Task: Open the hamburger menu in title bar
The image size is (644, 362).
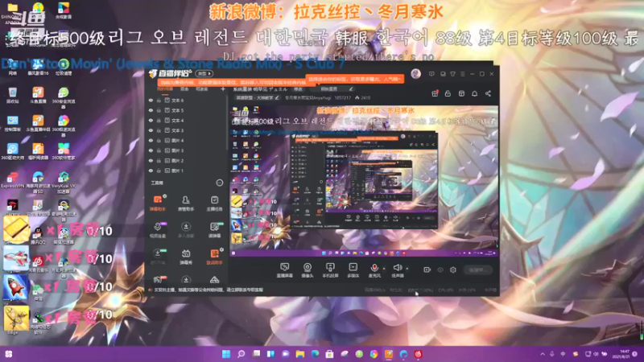Action: (462, 74)
